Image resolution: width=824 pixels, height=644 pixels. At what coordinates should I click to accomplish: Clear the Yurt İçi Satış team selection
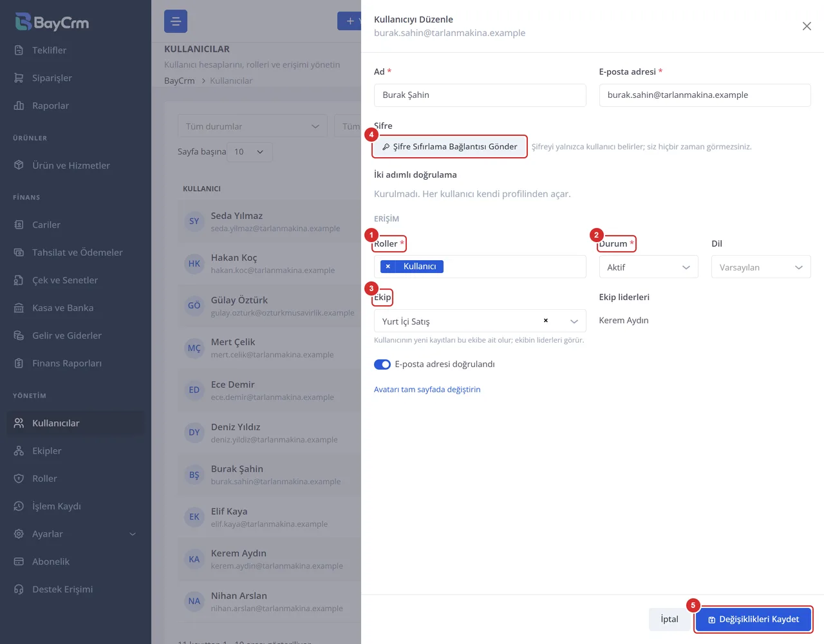point(546,321)
